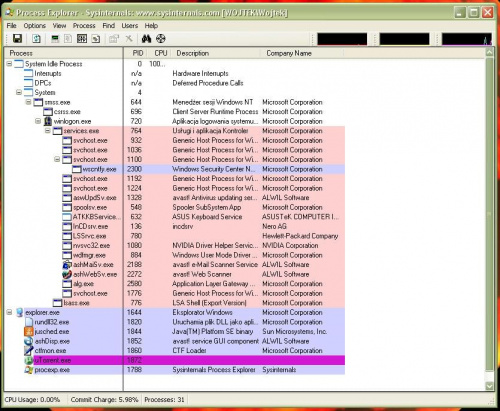
Task: Click the vertical scrollbar up arrow
Action: tap(489, 53)
